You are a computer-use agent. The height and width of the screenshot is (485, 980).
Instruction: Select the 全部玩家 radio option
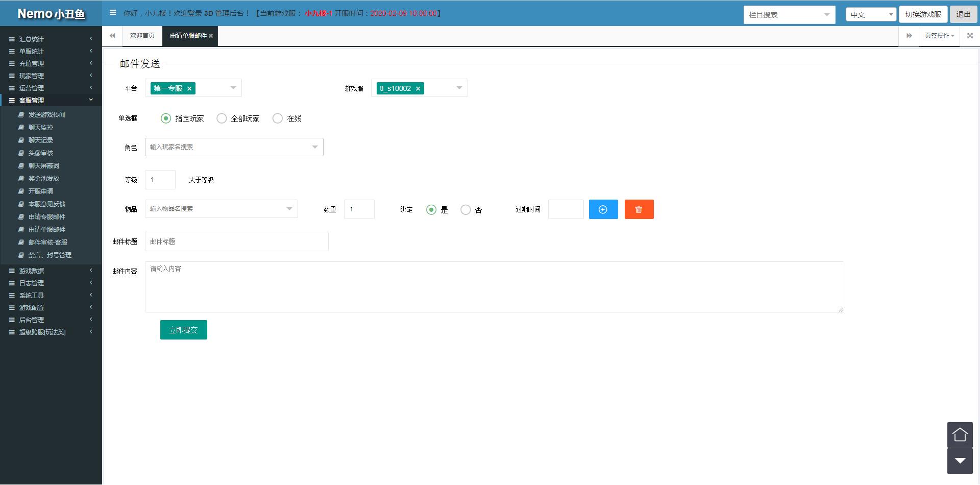coord(222,118)
